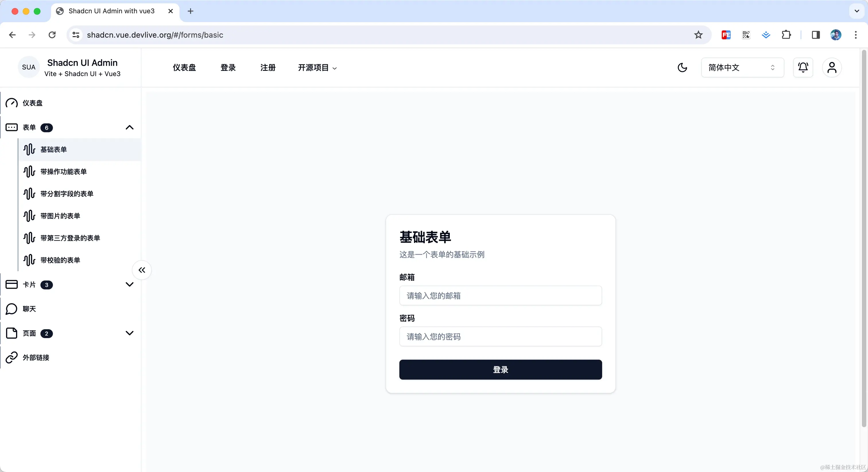Focus the 邮箱 email input field

tap(500, 296)
